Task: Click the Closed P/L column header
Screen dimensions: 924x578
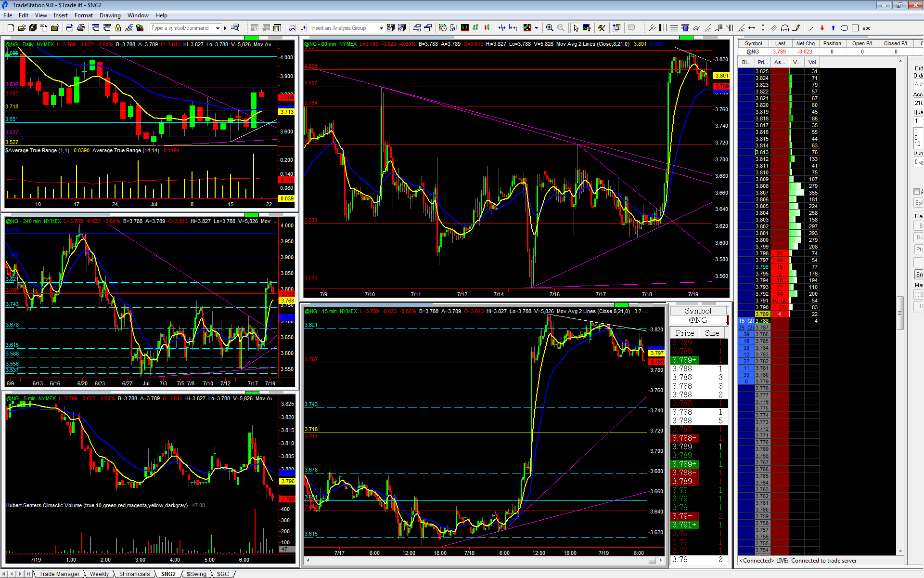Action: point(896,43)
